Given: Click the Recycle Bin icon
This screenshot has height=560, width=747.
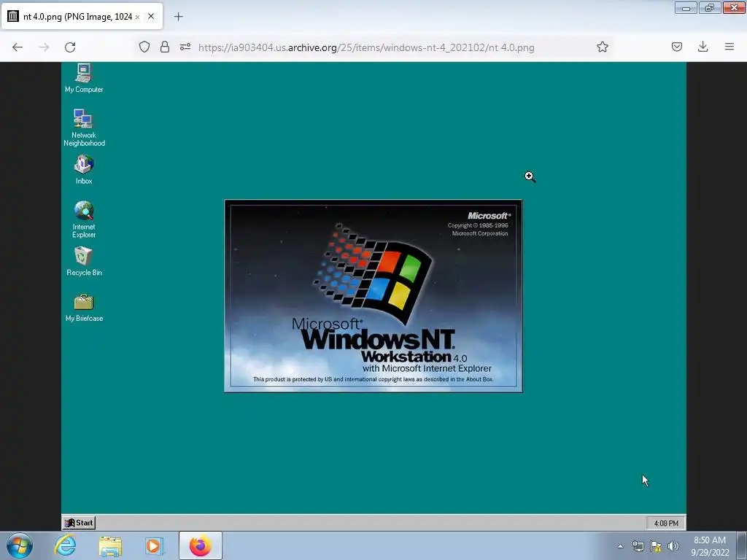Looking at the screenshot, I should click(x=84, y=262).
